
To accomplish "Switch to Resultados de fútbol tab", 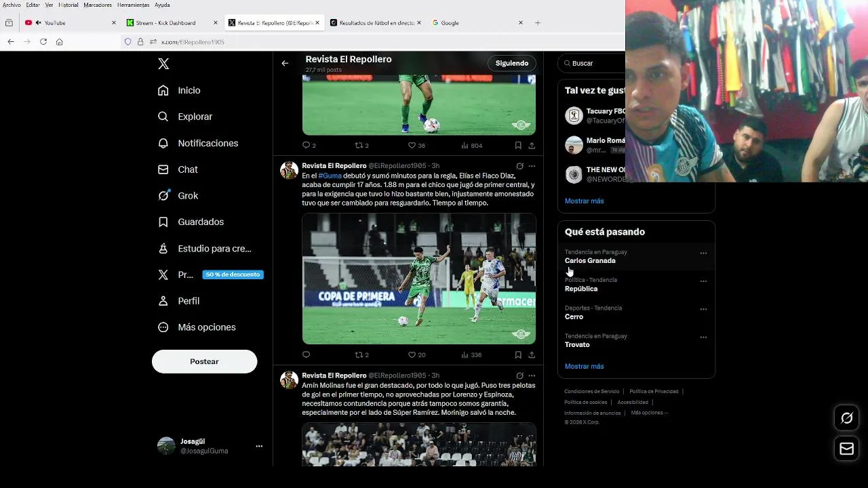I will pos(376,23).
